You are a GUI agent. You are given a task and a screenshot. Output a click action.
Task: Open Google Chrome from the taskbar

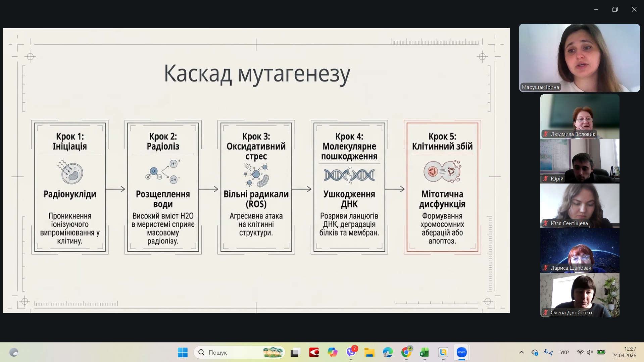(x=406, y=352)
